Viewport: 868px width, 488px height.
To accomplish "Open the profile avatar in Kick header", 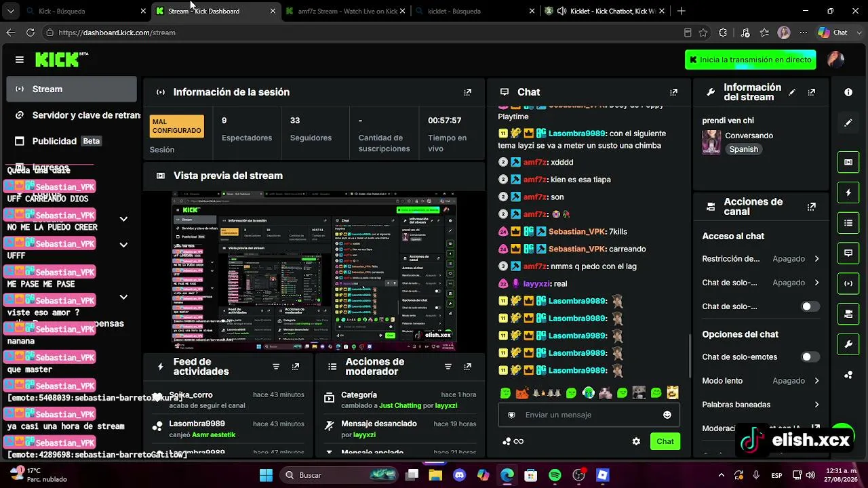I will [835, 60].
